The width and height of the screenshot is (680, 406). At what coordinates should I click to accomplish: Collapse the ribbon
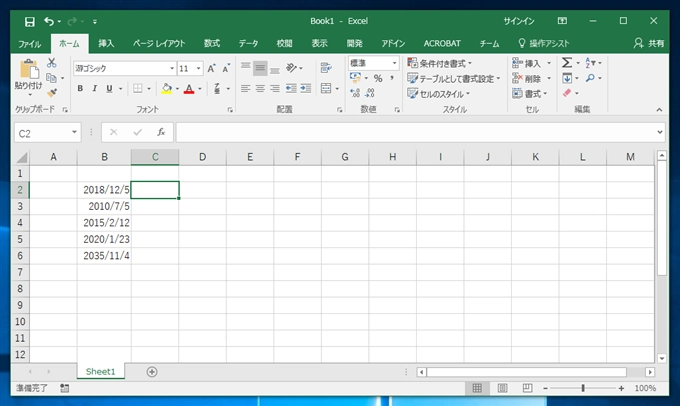pos(659,110)
